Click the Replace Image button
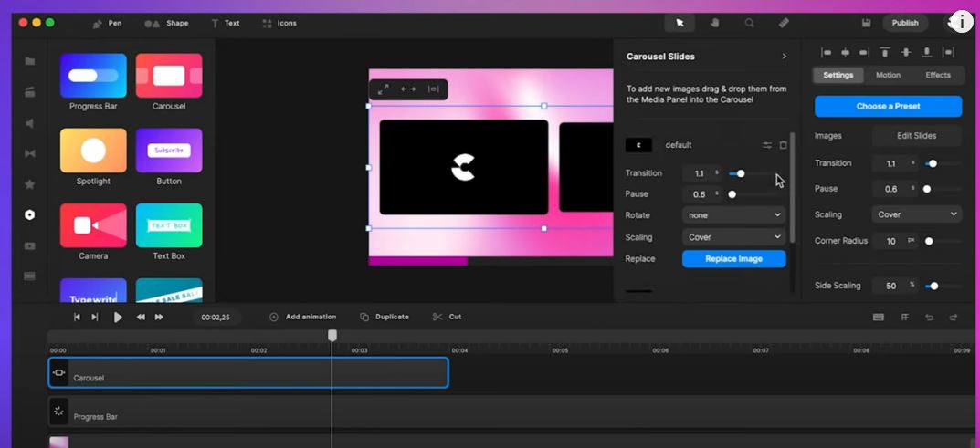The height and width of the screenshot is (448, 980). pyautogui.click(x=733, y=259)
